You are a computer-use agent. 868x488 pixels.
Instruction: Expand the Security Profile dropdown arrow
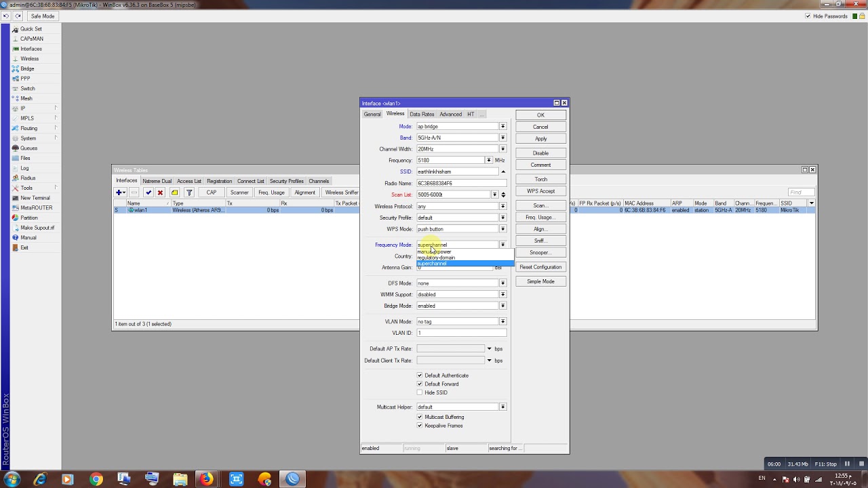click(x=502, y=218)
